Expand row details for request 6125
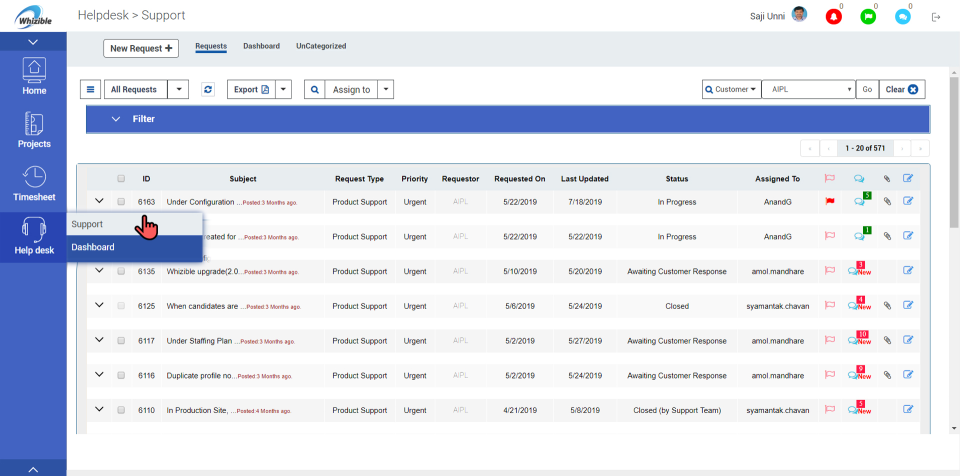 pos(99,305)
